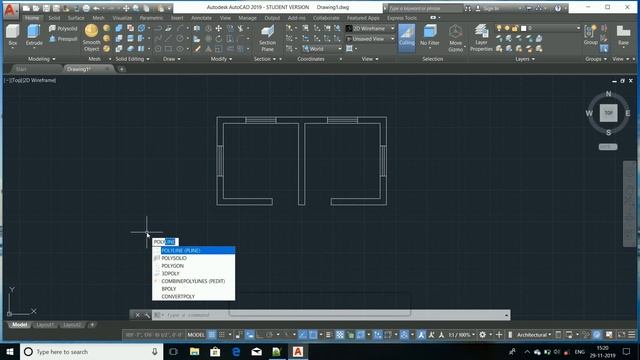The height and width of the screenshot is (360, 640).
Task: Click the Line tool in Draw panel
Action: point(169,39)
